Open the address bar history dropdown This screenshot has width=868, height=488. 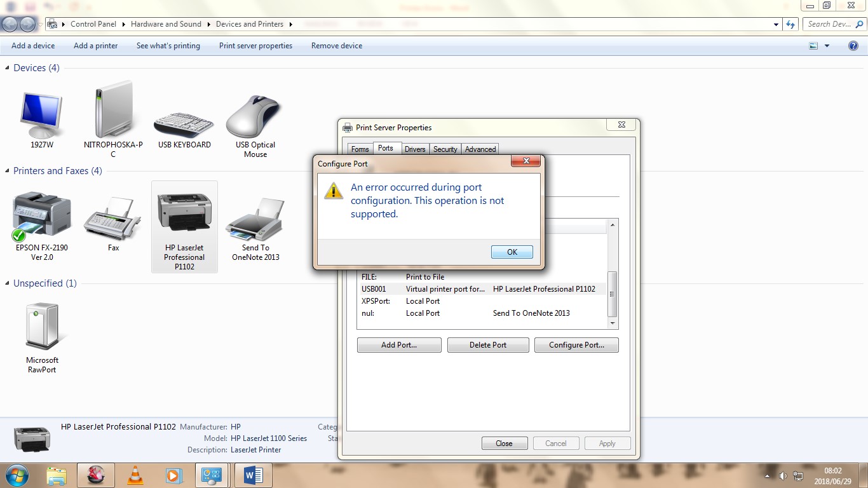(x=776, y=24)
